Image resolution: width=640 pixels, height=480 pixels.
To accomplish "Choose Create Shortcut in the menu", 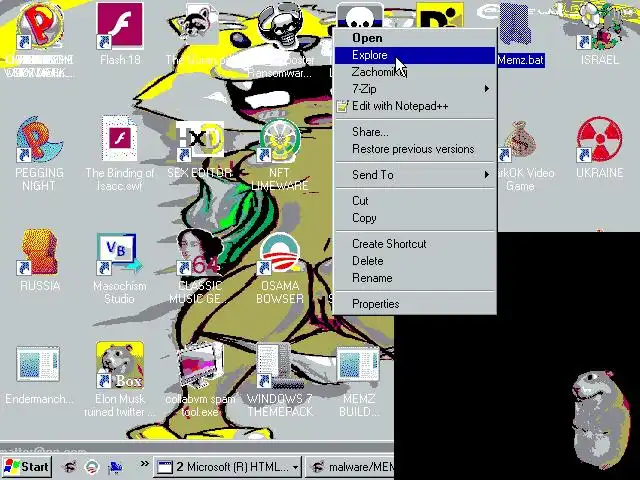I will pyautogui.click(x=415, y=244).
